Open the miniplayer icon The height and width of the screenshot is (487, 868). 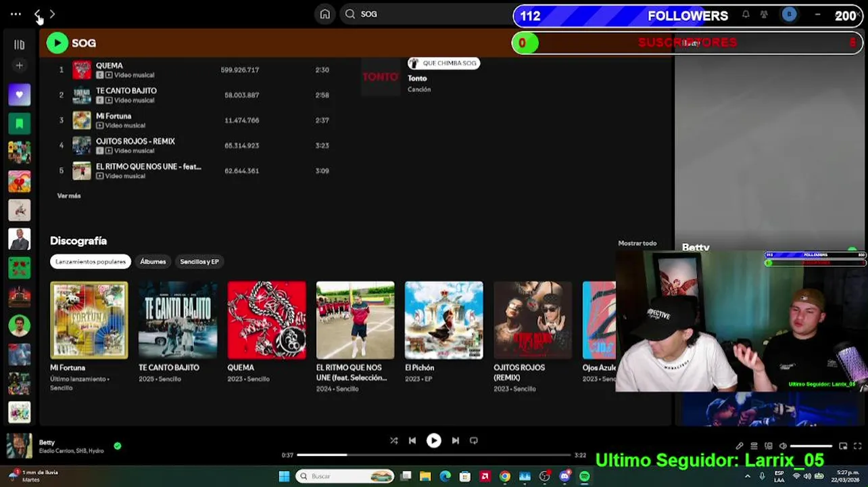click(x=843, y=446)
